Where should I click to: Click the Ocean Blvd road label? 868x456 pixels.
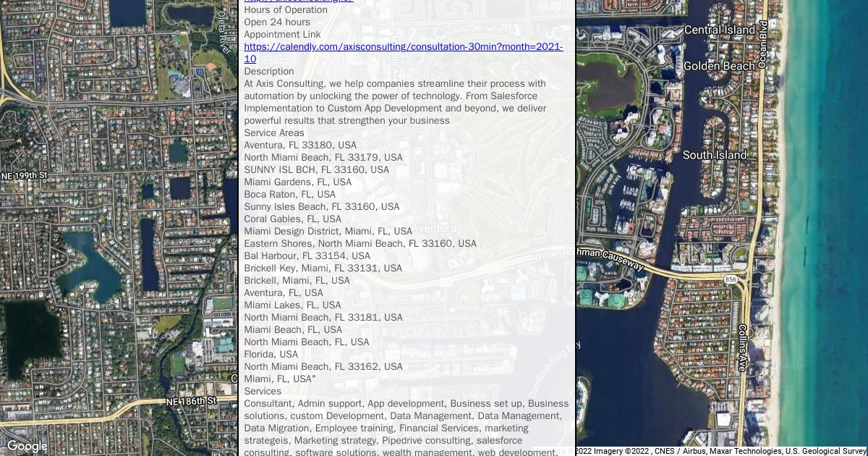pyautogui.click(x=762, y=44)
